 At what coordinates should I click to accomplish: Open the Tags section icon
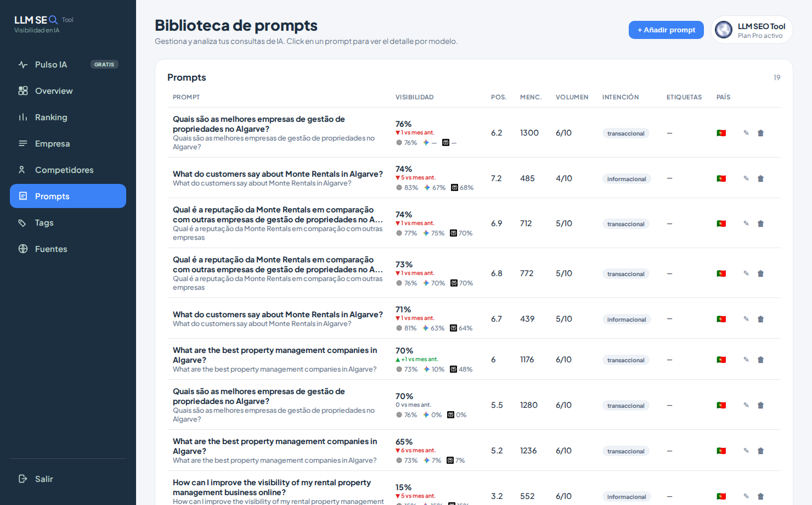(x=22, y=222)
